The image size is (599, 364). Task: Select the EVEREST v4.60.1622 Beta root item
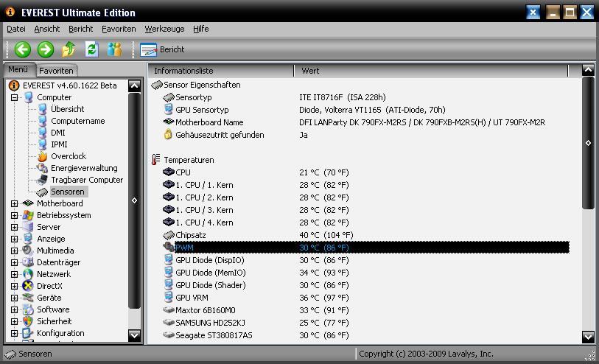(69, 85)
